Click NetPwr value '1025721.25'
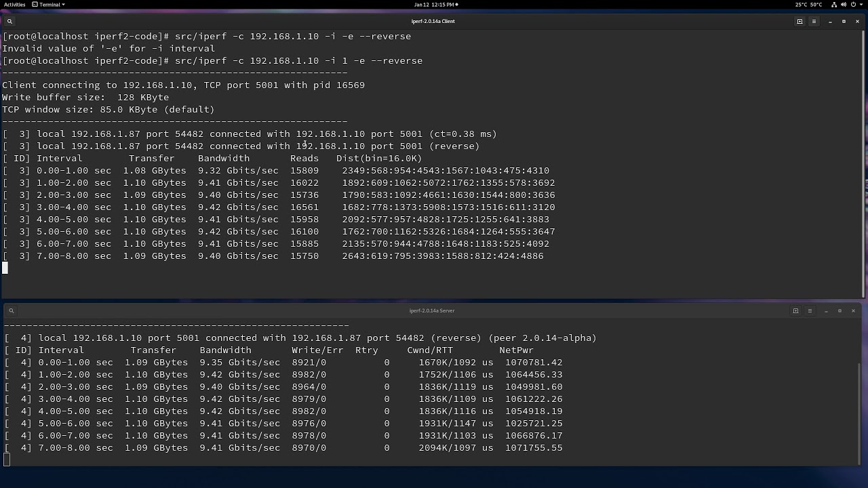 [x=534, y=423]
